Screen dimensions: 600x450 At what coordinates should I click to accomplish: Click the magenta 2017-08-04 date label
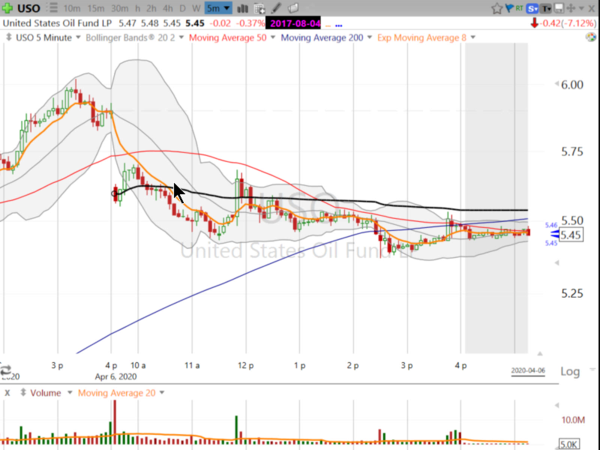[293, 23]
